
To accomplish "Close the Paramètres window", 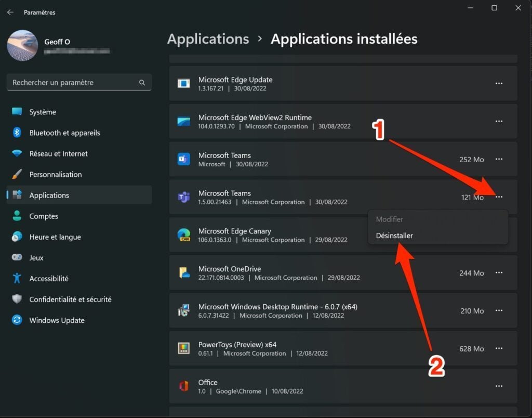I will point(518,8).
